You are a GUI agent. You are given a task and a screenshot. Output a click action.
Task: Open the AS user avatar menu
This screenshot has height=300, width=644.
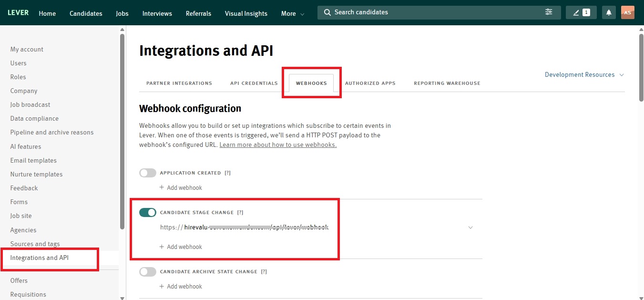click(628, 13)
